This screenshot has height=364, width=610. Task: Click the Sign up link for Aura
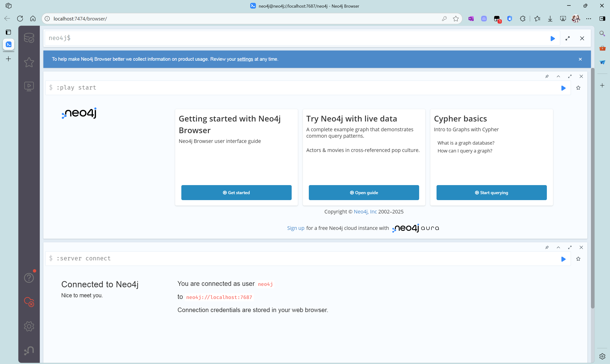tap(295, 228)
